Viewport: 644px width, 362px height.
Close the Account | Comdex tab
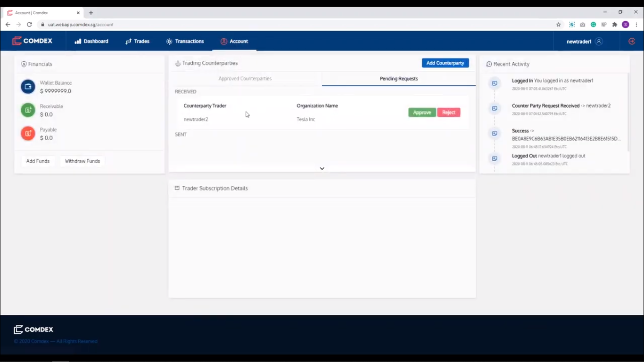point(78,13)
